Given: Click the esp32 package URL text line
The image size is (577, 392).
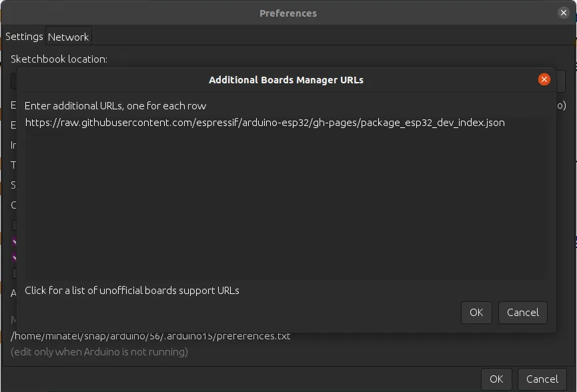Looking at the screenshot, I should (x=264, y=123).
